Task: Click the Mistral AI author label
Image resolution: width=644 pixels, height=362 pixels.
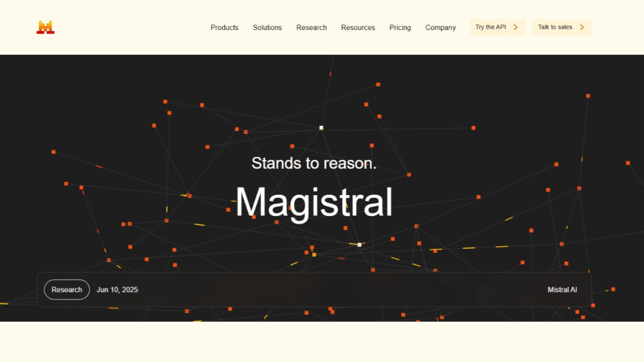Action: point(562,290)
